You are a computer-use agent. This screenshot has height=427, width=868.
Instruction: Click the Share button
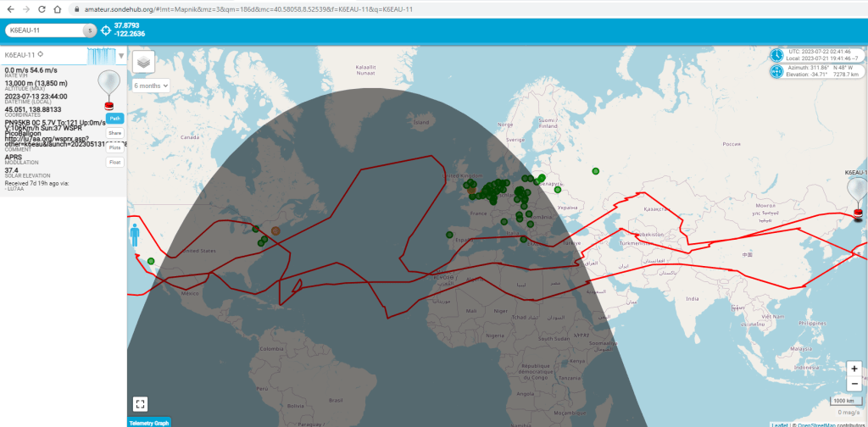(x=115, y=133)
